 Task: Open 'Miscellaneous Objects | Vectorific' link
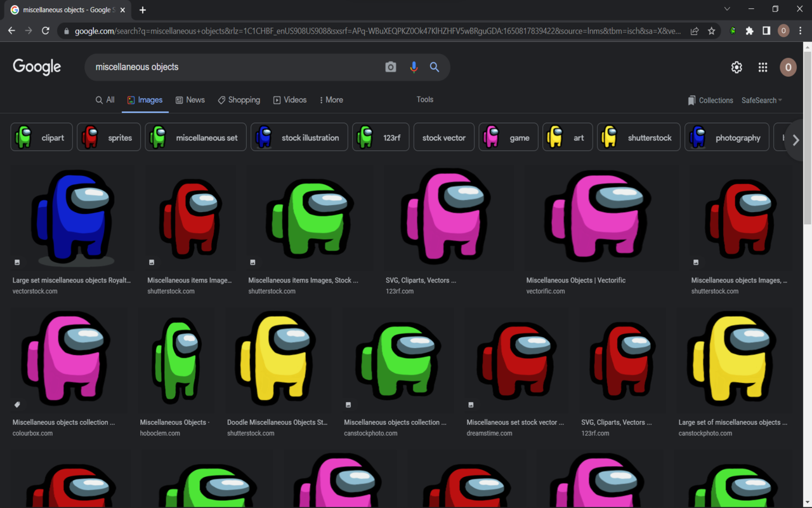576,280
